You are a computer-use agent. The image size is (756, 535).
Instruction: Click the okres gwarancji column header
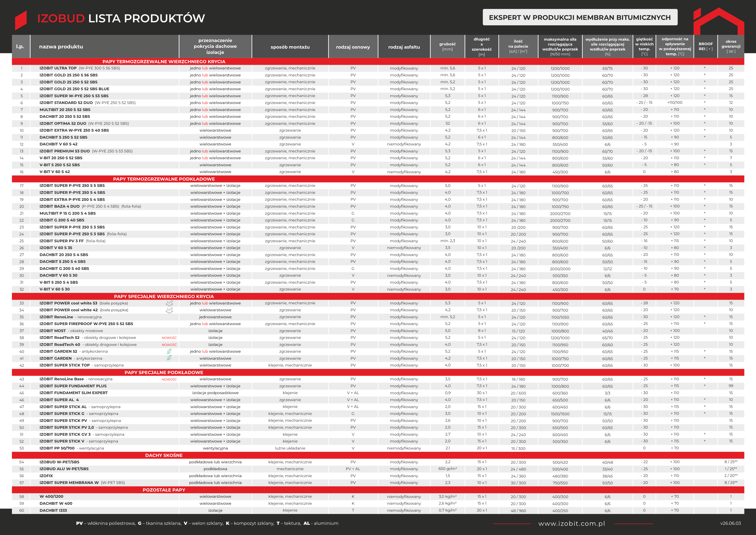coord(731,47)
